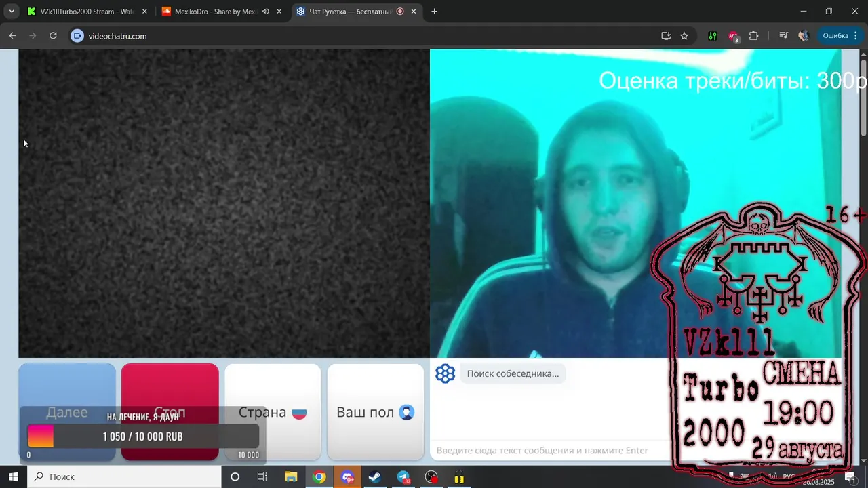Open the Страна country selector
Viewport: 868px width, 488px height.
pos(273,412)
